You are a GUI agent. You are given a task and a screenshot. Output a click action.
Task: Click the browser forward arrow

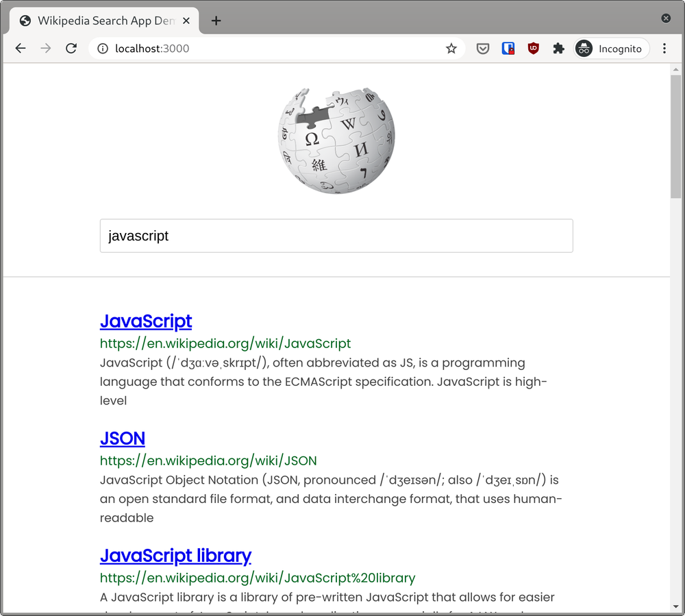click(x=45, y=48)
